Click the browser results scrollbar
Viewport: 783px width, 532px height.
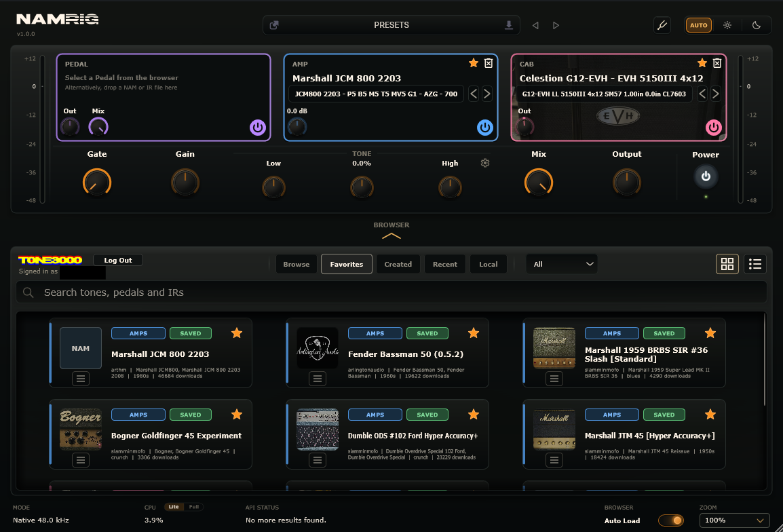tap(764, 360)
